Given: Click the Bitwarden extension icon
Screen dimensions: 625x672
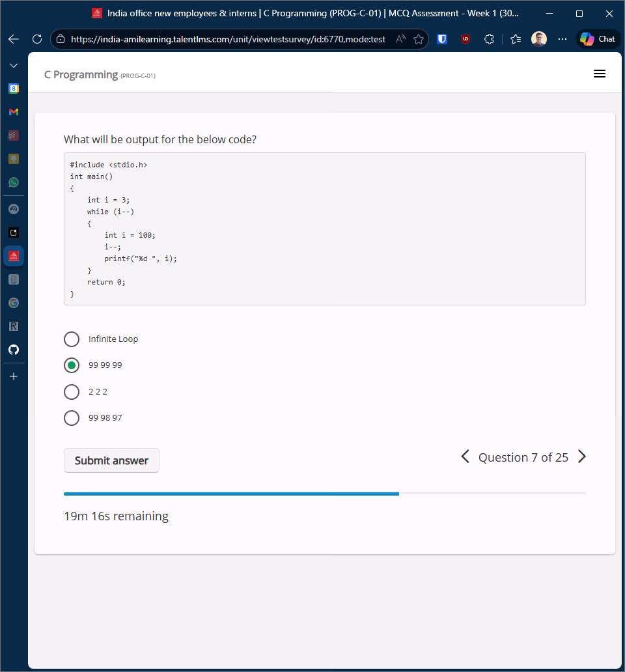Looking at the screenshot, I should (442, 39).
